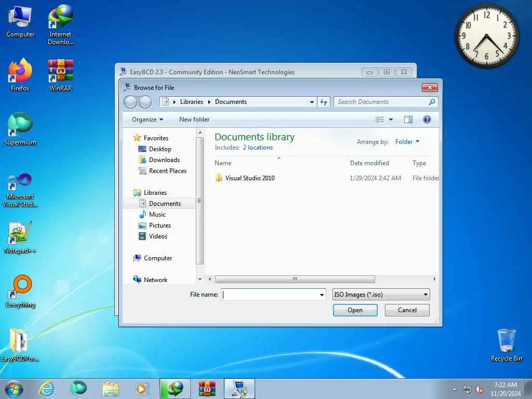
Task: Expand path arrow before Documents
Action: pos(209,102)
